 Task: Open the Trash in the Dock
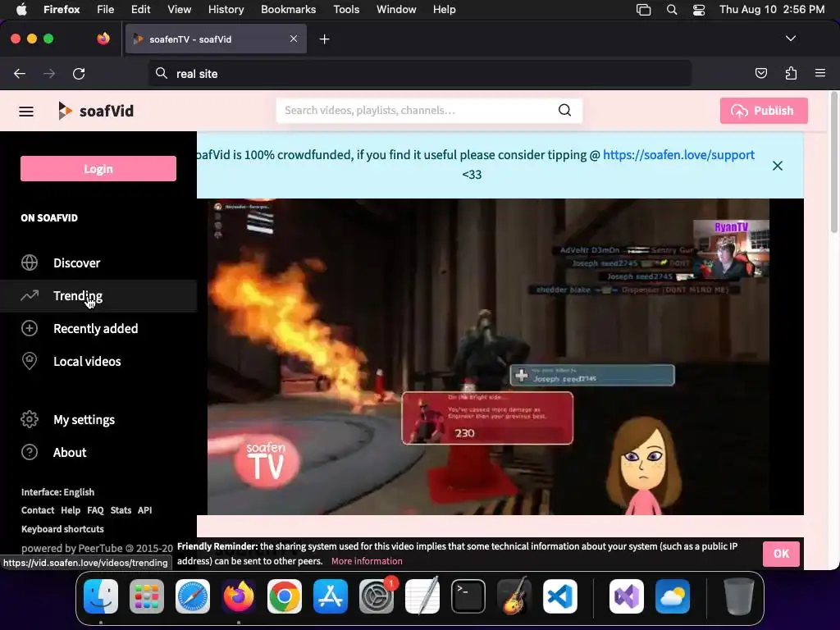point(739,596)
